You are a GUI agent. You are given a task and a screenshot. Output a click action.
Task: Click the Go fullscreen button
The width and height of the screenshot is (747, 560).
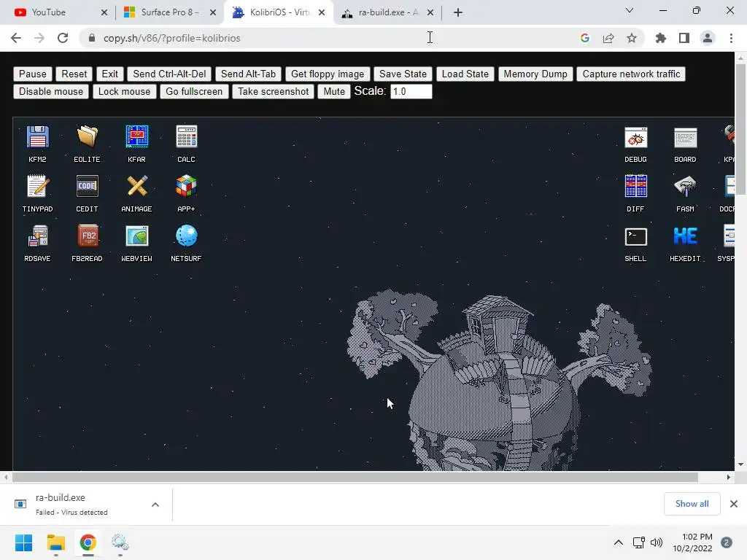(194, 91)
